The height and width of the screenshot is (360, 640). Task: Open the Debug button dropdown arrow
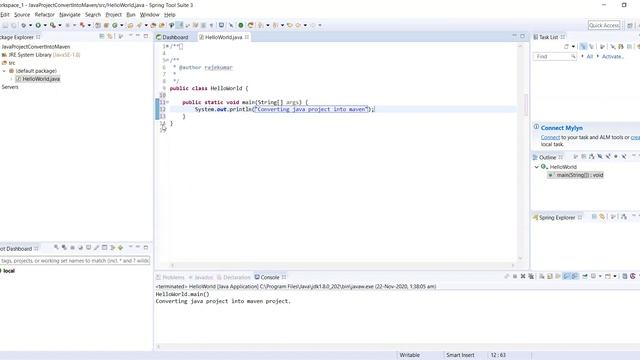point(30,25)
